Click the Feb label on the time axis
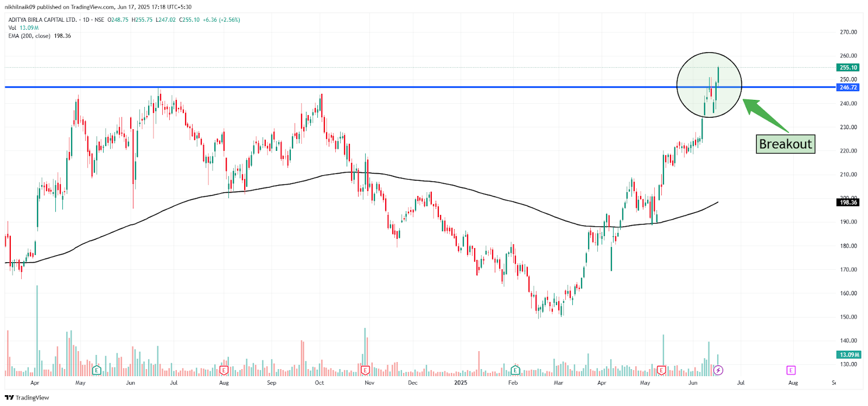Screen dimensions: 868x406 point(513,383)
